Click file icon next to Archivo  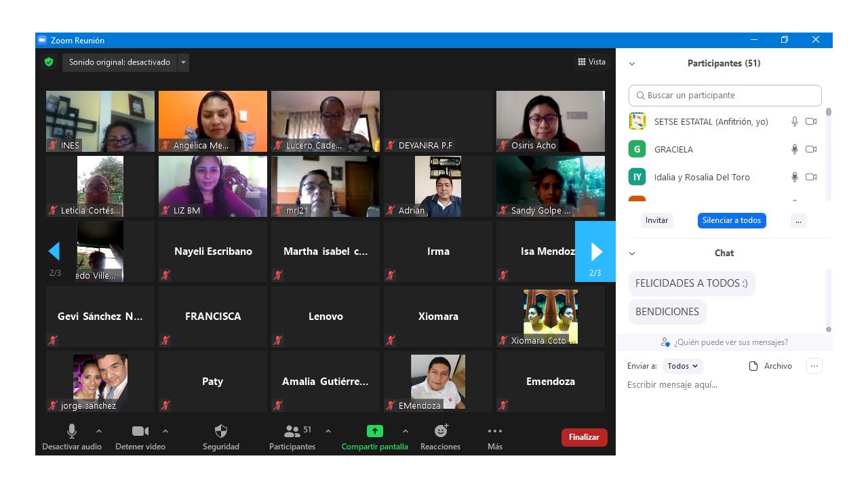pos(753,366)
